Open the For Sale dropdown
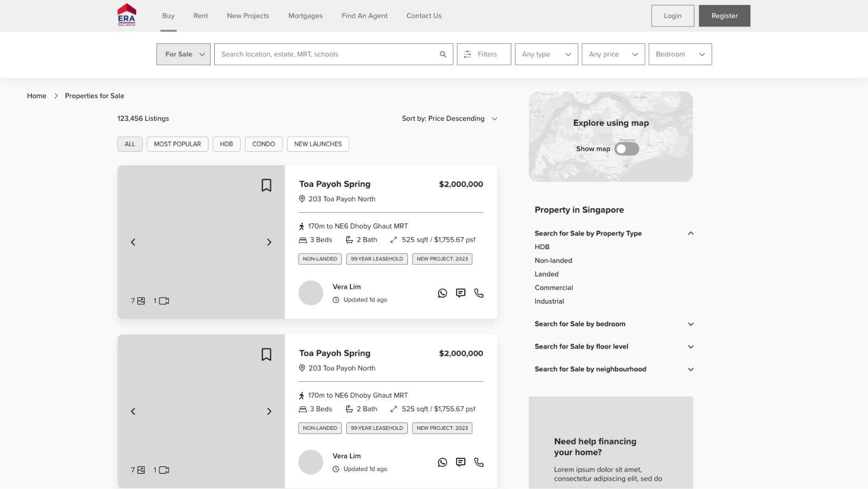868x489 pixels. pos(184,54)
